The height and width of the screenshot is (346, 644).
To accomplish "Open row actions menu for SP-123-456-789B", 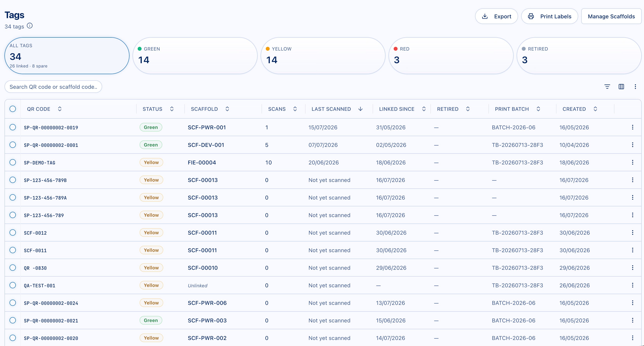I will pyautogui.click(x=632, y=180).
